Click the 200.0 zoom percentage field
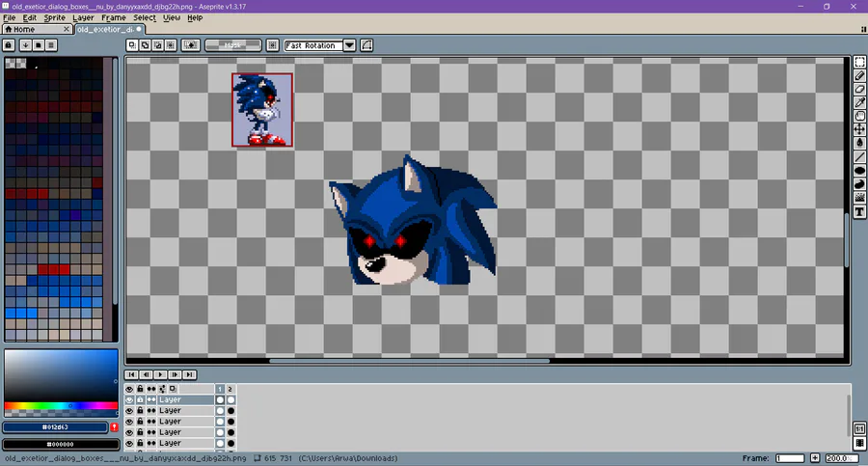This screenshot has width=868, height=466. (841, 458)
